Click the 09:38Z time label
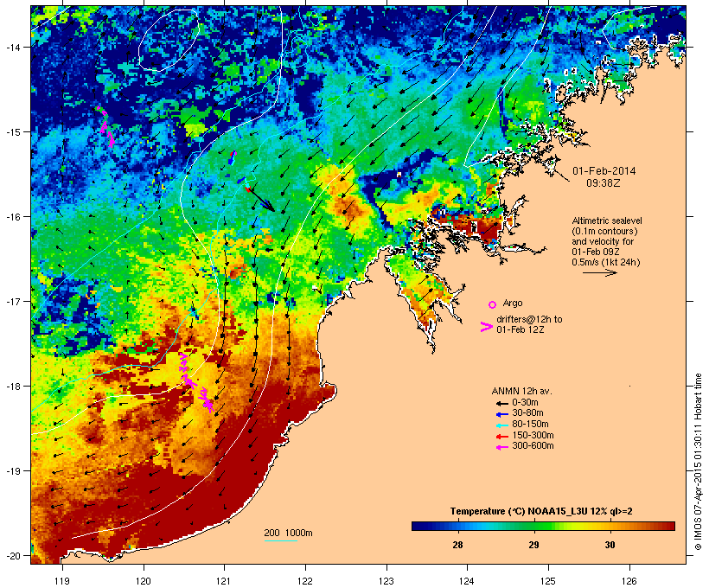 604,183
